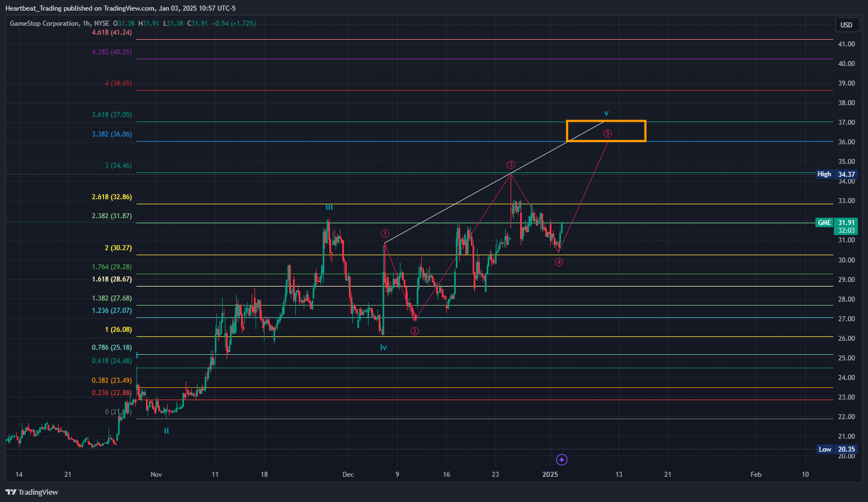The height and width of the screenshot is (502, 868).
Task: Select the 1.236 (27.07) Fibonacci label
Action: pos(112,311)
